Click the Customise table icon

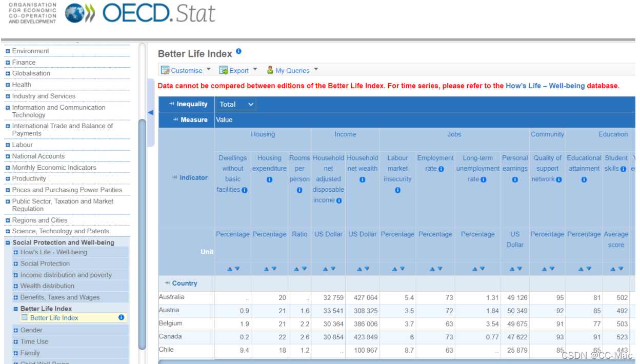(166, 70)
